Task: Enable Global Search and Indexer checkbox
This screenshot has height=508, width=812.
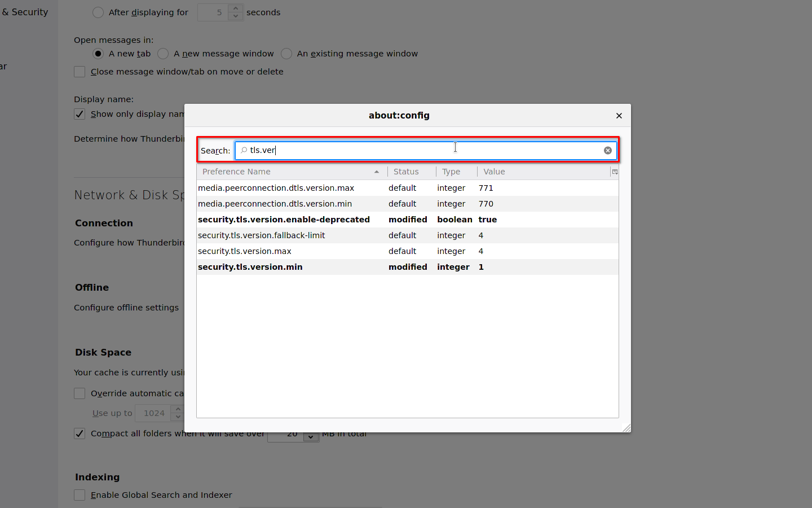Action: [x=80, y=495]
